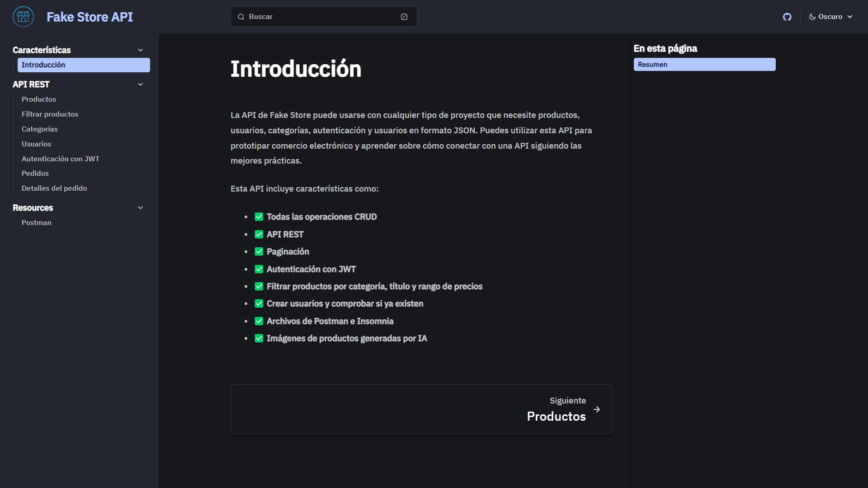The height and width of the screenshot is (488, 868).
Task: Open the GitHub repository icon
Action: (x=787, y=17)
